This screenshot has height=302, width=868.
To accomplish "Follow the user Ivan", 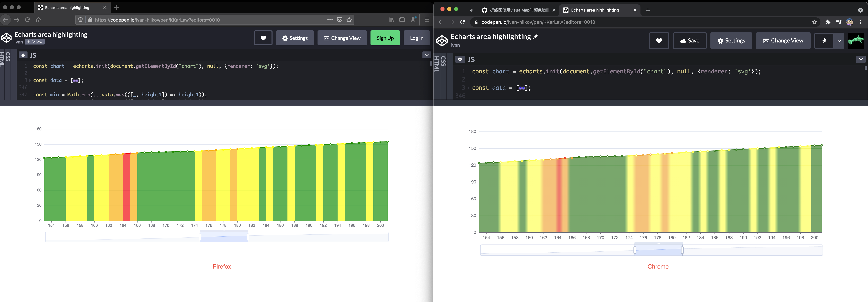I will (34, 42).
